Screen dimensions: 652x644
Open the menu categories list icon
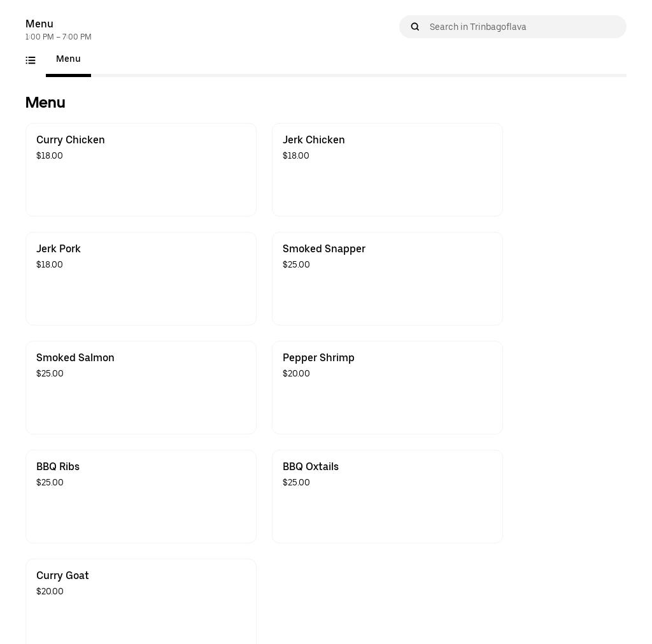click(x=31, y=61)
